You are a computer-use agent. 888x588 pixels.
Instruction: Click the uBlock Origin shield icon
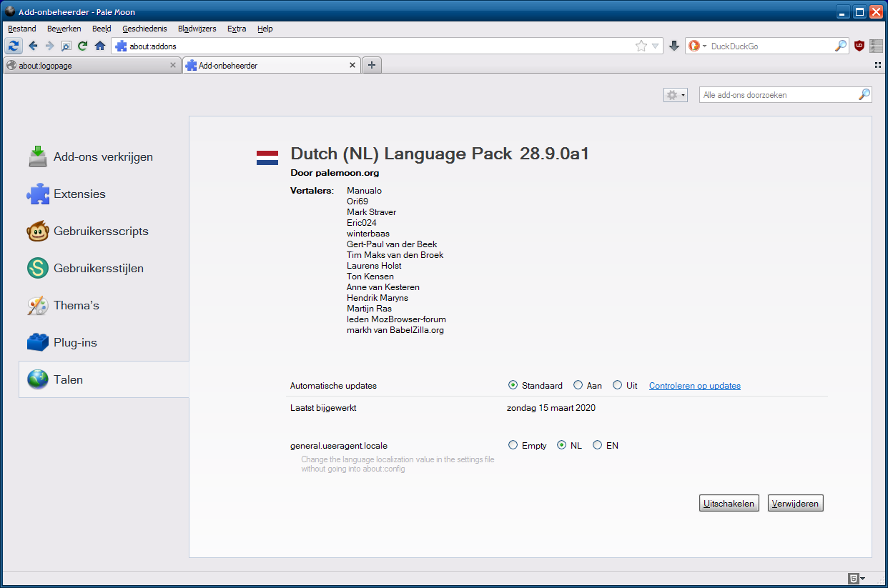coord(859,46)
